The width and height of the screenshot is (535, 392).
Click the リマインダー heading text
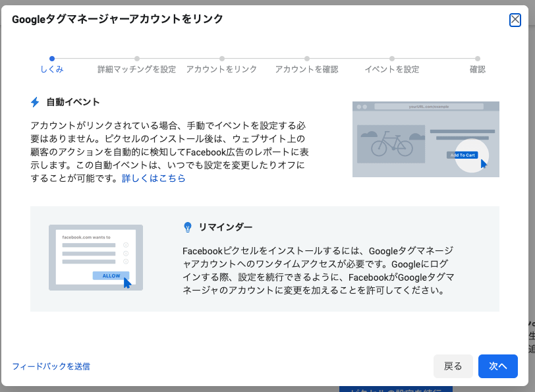click(x=225, y=227)
